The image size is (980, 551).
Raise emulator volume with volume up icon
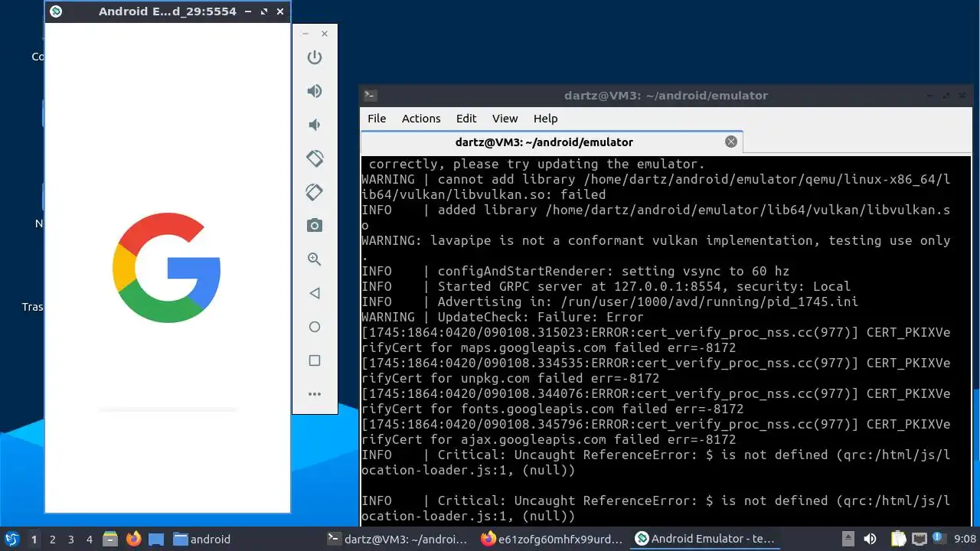click(314, 91)
